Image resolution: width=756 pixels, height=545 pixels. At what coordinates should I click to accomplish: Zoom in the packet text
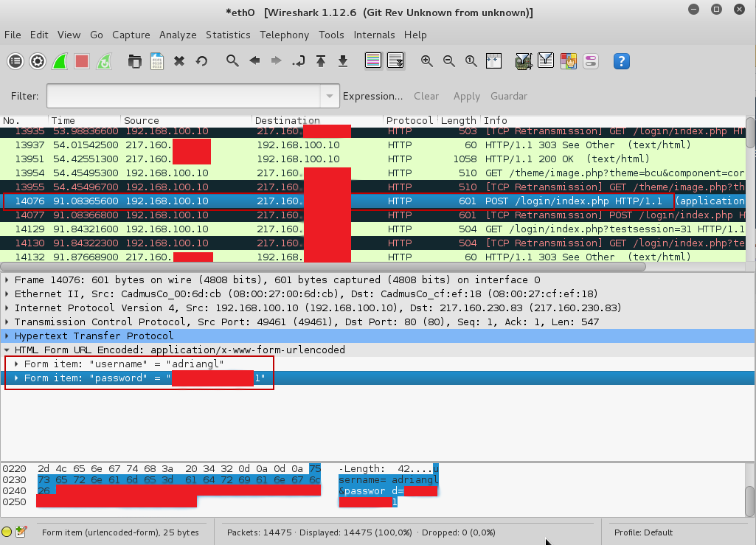[426, 60]
